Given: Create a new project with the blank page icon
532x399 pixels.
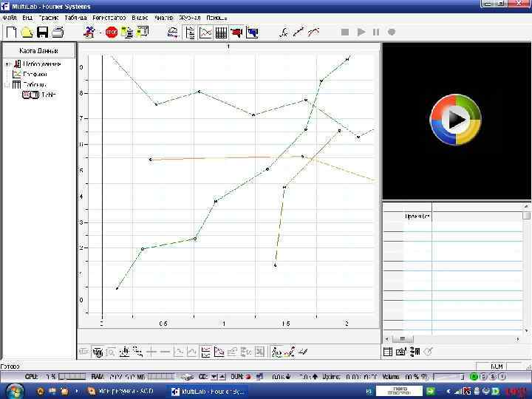Looking at the screenshot, I should pyautogui.click(x=12, y=33).
